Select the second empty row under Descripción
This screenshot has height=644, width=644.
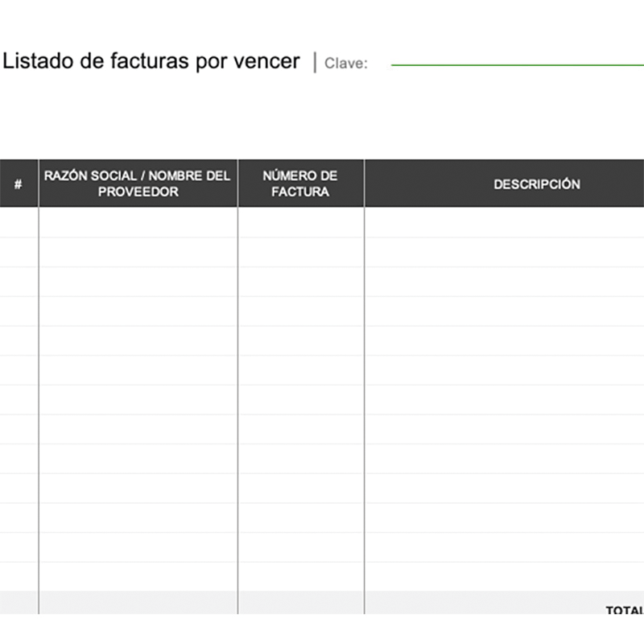tap(504, 252)
